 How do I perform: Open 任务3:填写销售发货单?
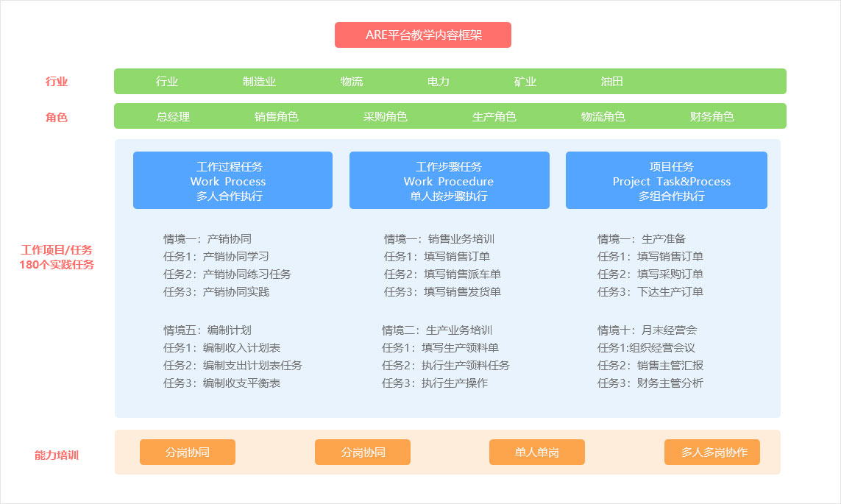coord(442,292)
